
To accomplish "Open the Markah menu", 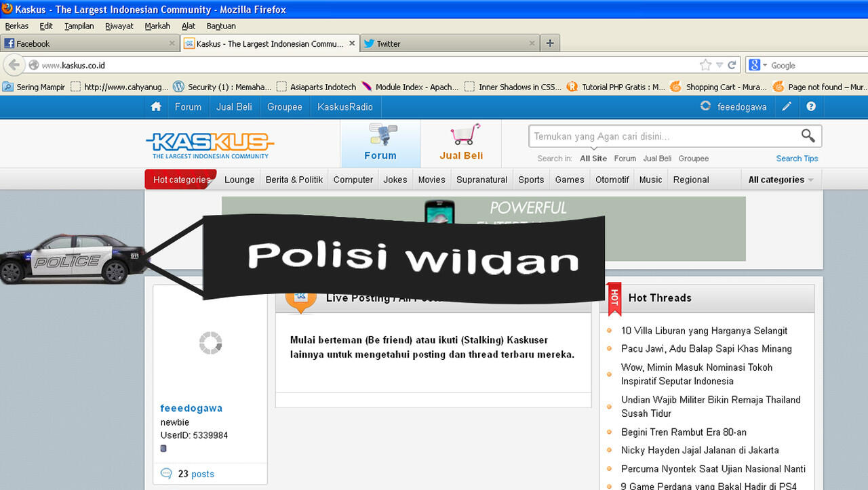I will tap(157, 26).
